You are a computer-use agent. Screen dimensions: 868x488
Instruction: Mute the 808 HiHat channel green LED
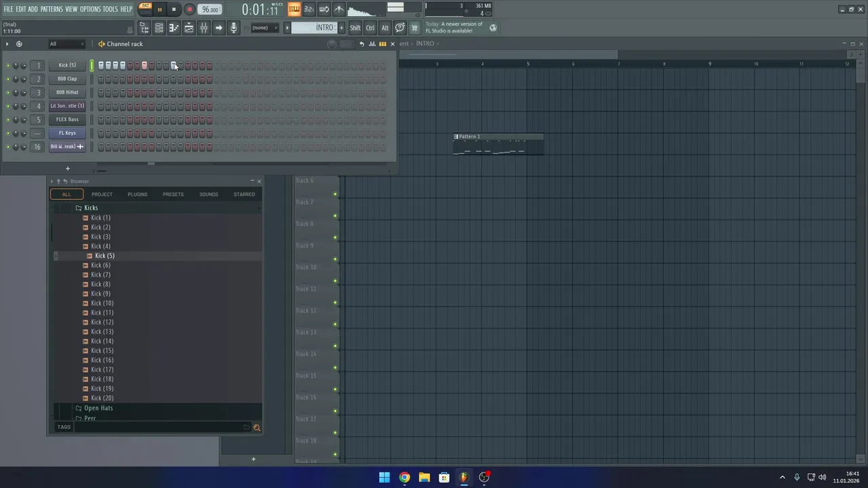(x=8, y=93)
